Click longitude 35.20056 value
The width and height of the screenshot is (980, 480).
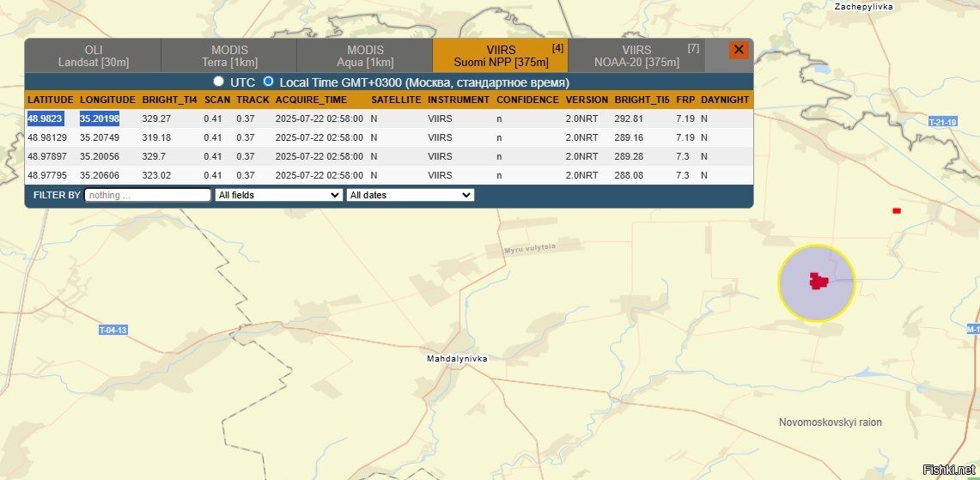pyautogui.click(x=100, y=156)
